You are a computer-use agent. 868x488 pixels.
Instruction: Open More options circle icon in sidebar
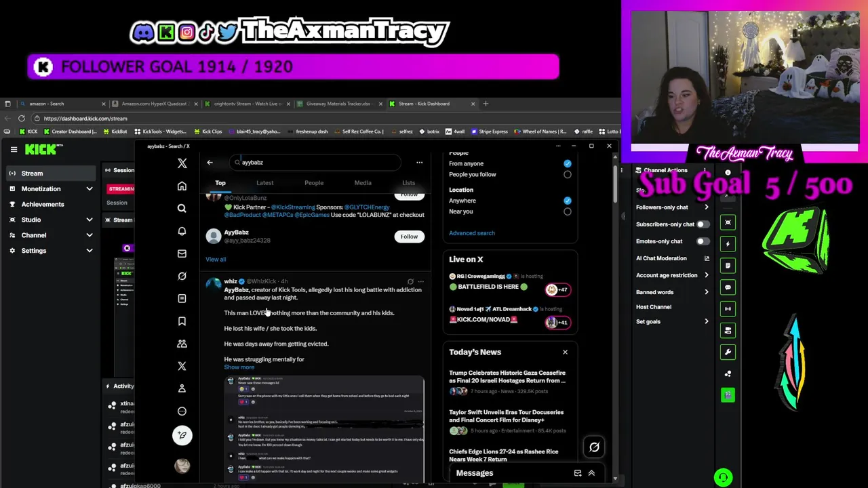182,411
